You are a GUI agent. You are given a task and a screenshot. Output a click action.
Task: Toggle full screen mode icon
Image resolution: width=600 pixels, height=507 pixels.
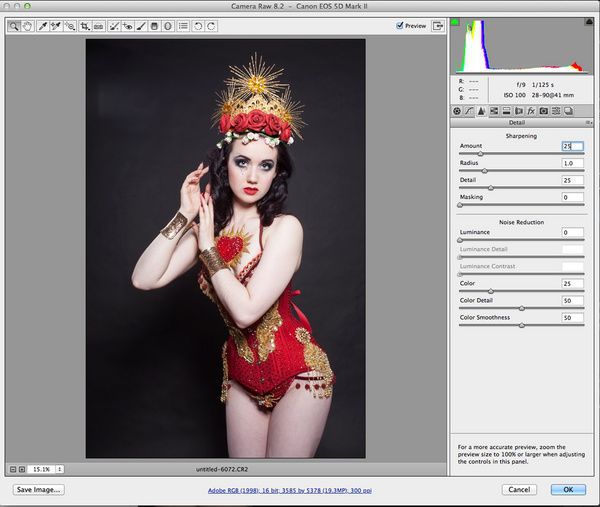click(x=437, y=26)
